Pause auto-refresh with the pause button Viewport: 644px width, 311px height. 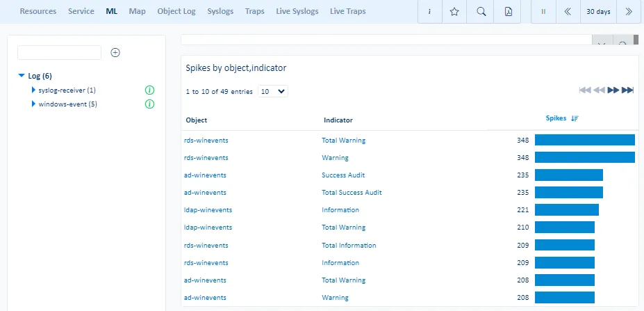click(x=543, y=12)
